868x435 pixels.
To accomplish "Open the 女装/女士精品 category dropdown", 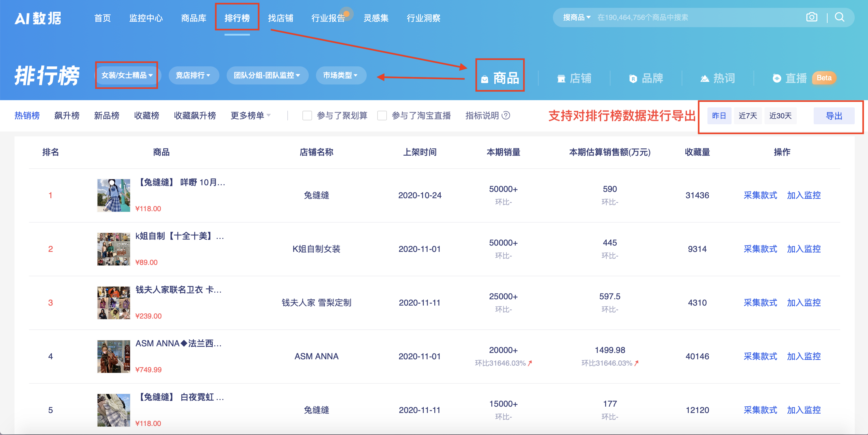I will tap(127, 75).
